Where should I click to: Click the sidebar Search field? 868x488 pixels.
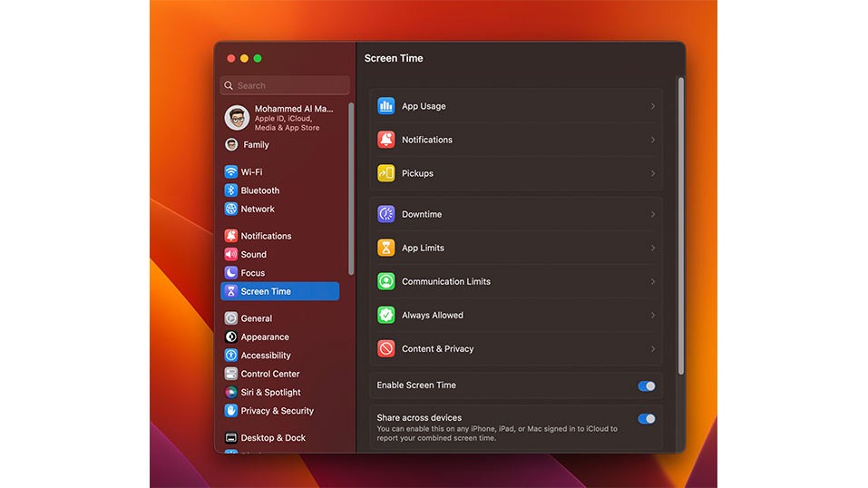[x=285, y=85]
